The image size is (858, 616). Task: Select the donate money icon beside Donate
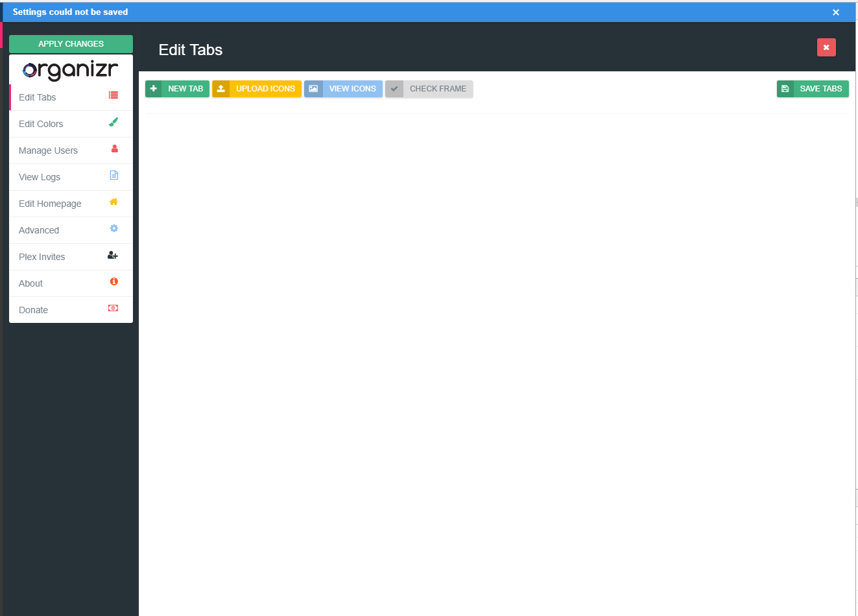(113, 308)
